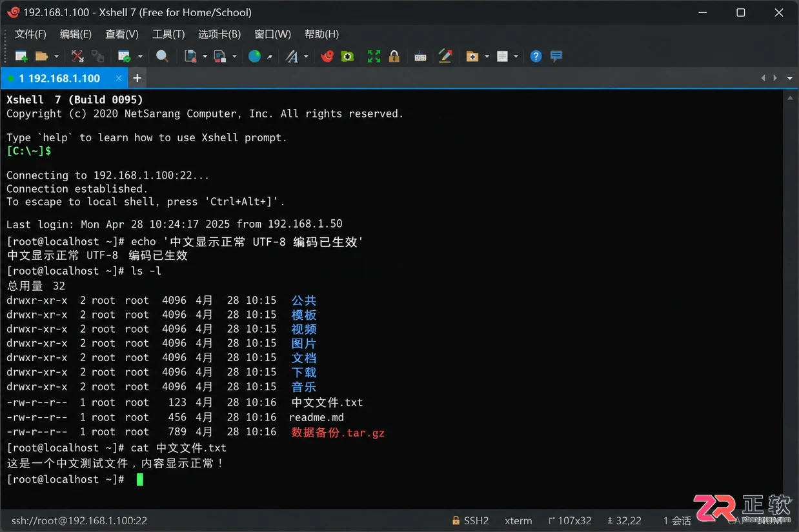Viewport: 799px width, 532px height.
Task: Click the tab scroll right arrow
Action: pos(776,78)
